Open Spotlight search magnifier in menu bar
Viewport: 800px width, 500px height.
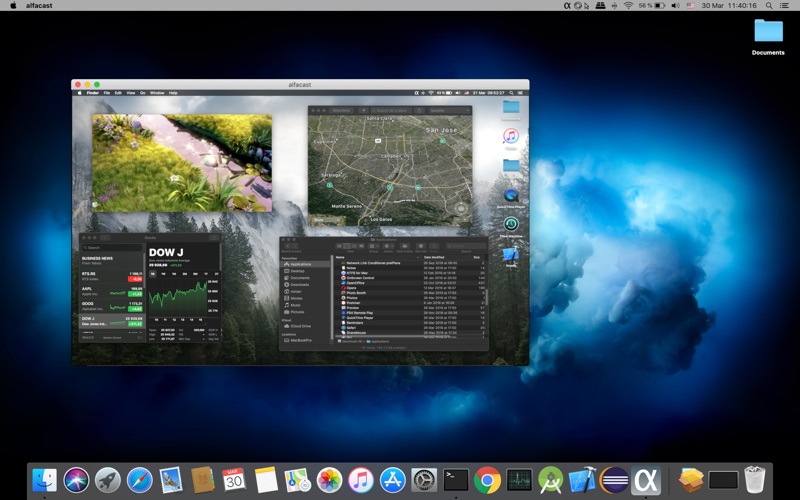[767, 6]
